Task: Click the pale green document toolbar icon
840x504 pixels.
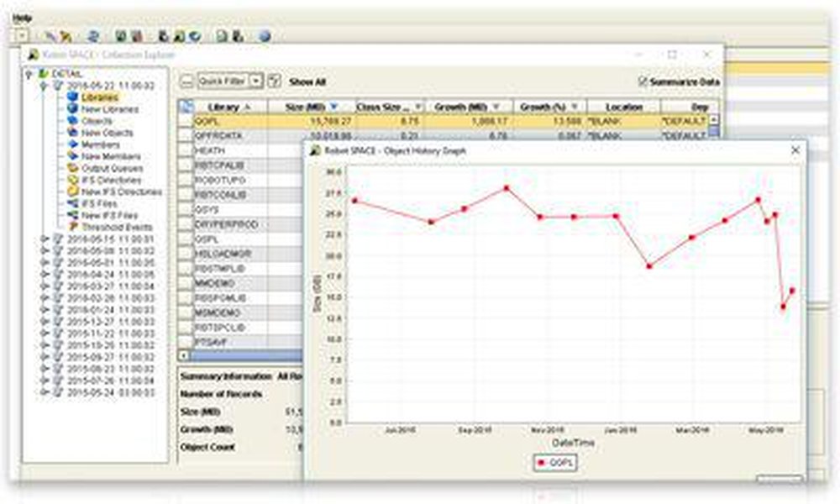Action: tap(222, 36)
